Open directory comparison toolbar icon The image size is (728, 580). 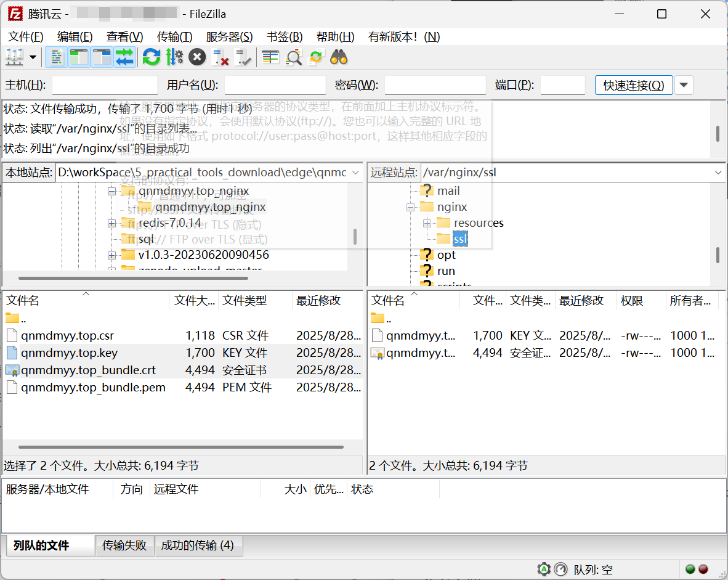pos(270,58)
